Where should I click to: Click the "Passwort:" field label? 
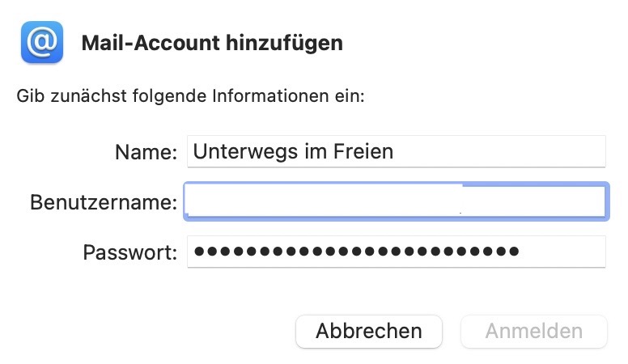[129, 252]
